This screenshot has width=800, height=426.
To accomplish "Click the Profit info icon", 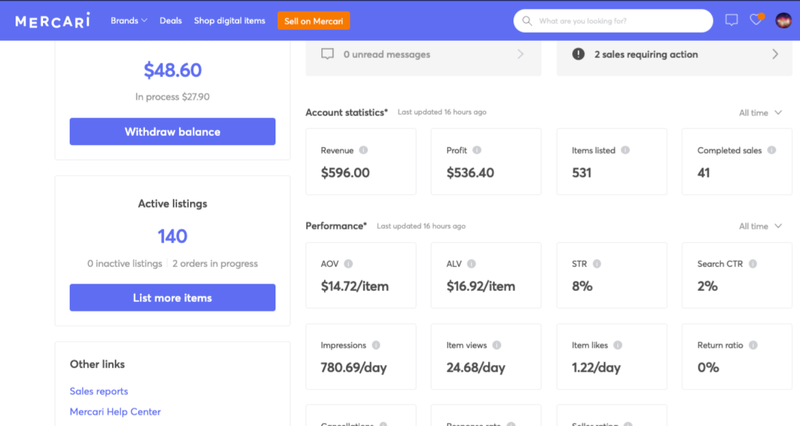I will point(477,150).
